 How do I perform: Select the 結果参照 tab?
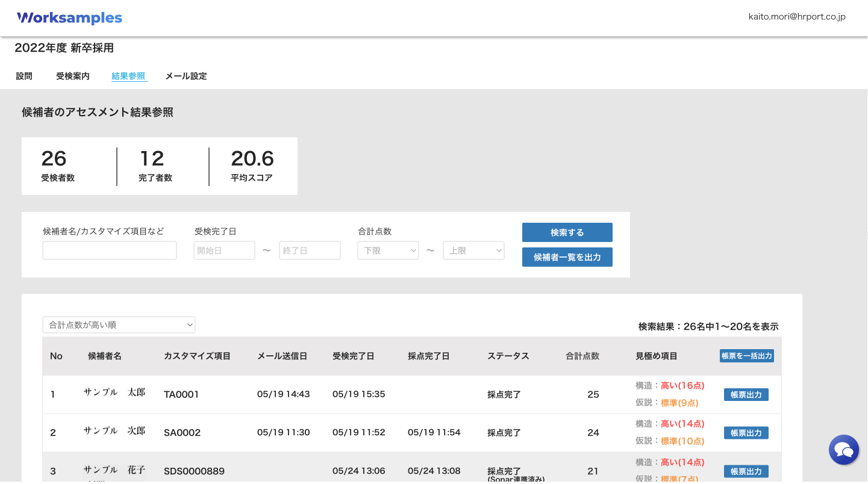128,76
